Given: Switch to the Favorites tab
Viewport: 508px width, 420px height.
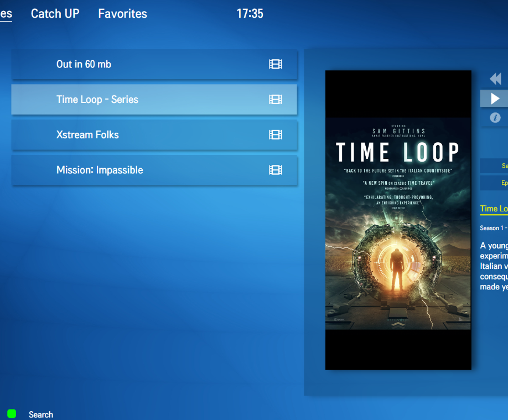Looking at the screenshot, I should [x=122, y=14].
